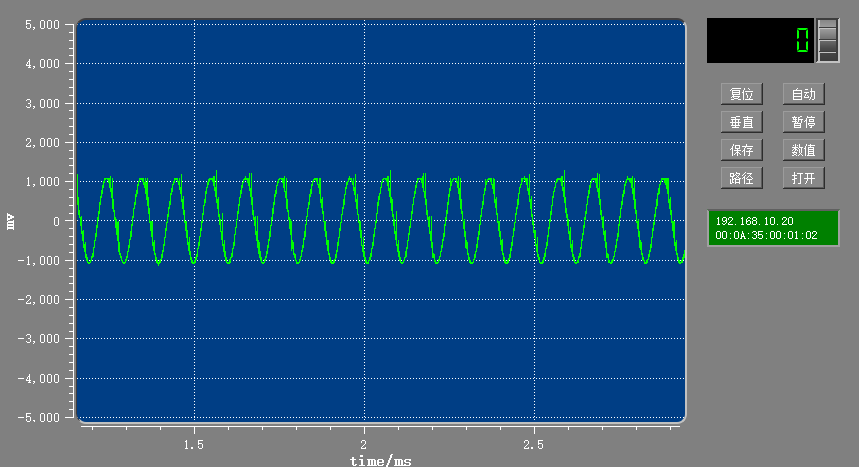The height and width of the screenshot is (467, 859).
Task: Pause acquisition with the 暂停 button
Action: (x=804, y=122)
